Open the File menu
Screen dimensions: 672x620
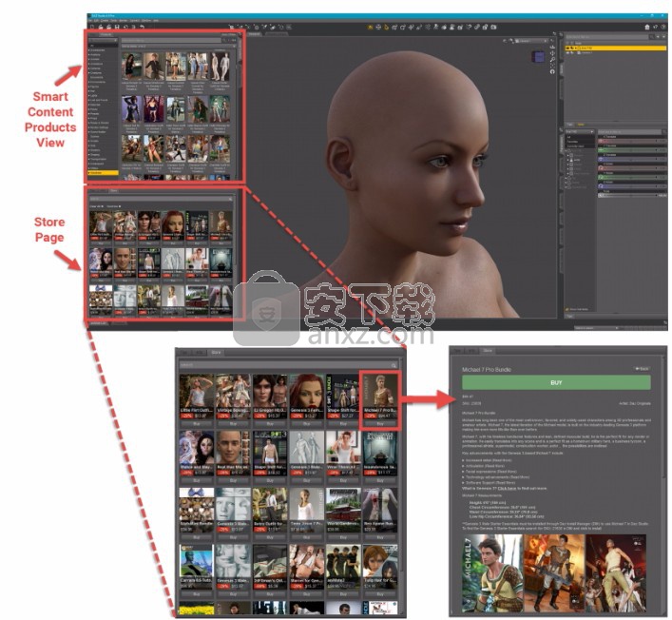(x=90, y=21)
